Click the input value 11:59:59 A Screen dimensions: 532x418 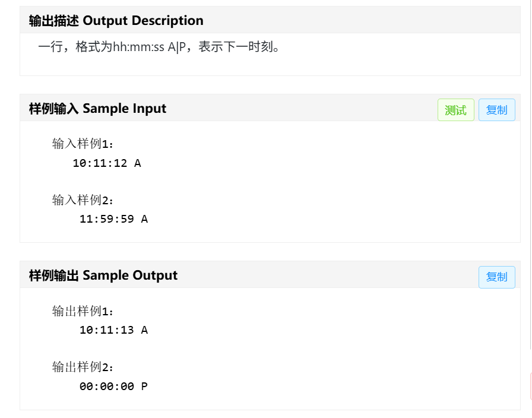pos(113,219)
